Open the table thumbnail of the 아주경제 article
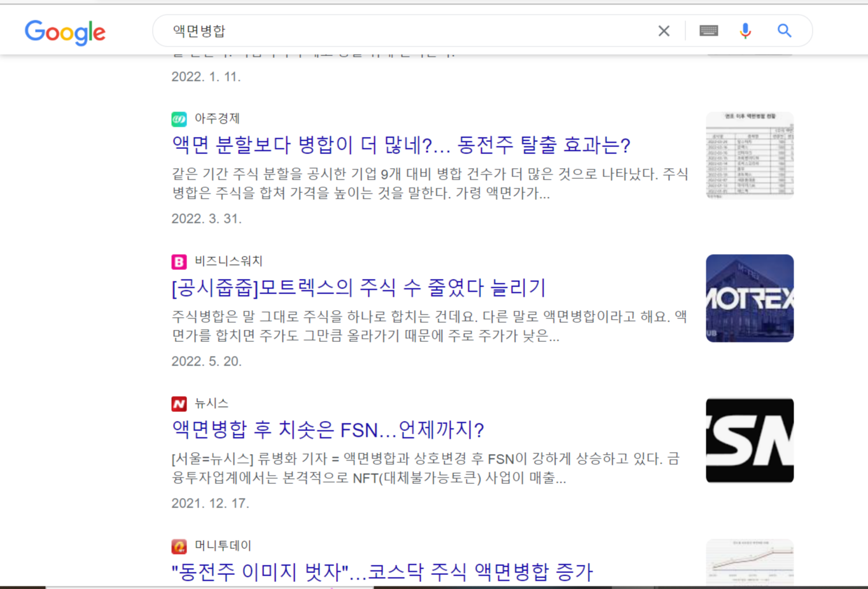 (x=750, y=155)
